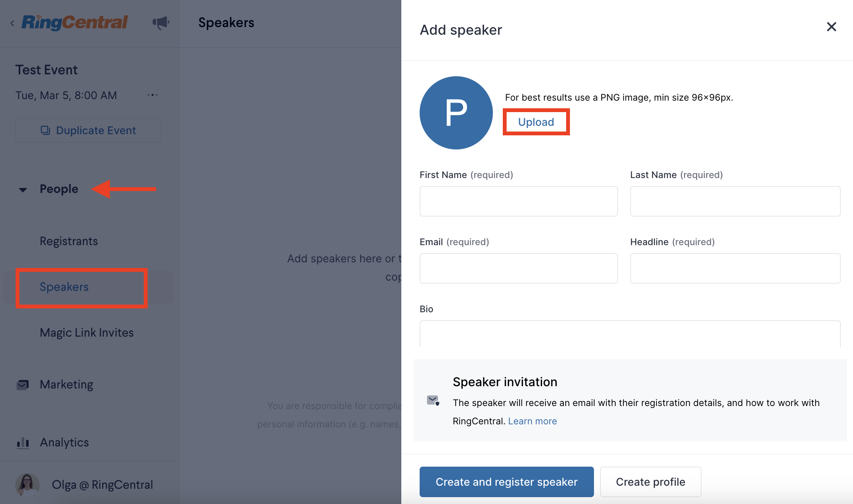
Task: Open the Learn more link
Action: [x=532, y=421]
